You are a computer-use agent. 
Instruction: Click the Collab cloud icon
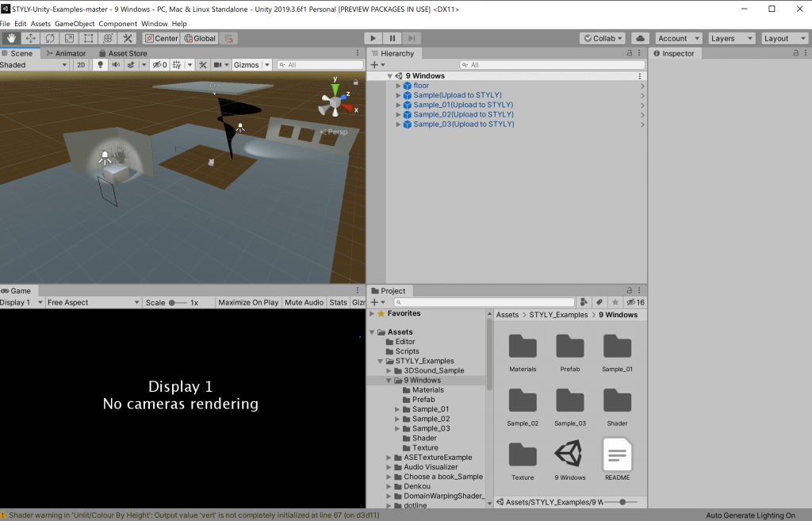tap(640, 37)
